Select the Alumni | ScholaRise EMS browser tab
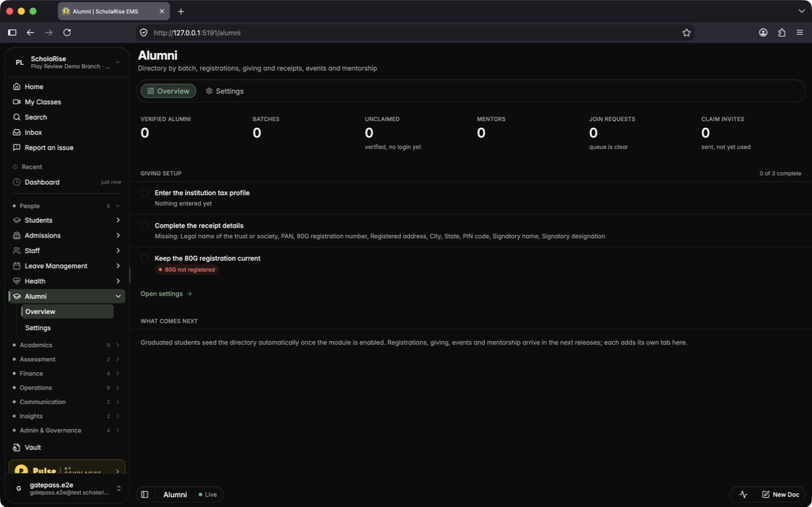Viewport: 812px width, 507px height. 114,11
